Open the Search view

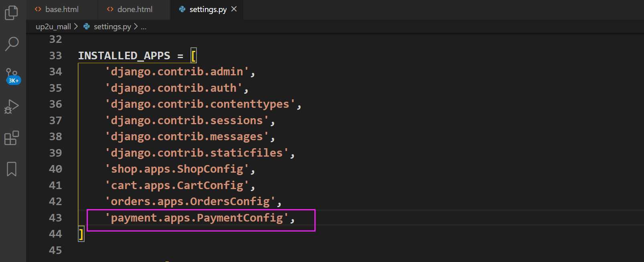pyautogui.click(x=12, y=43)
